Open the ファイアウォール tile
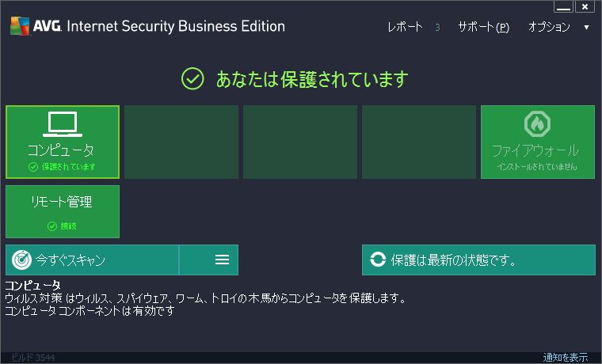Viewport: 602px width, 364px height. 538,142
